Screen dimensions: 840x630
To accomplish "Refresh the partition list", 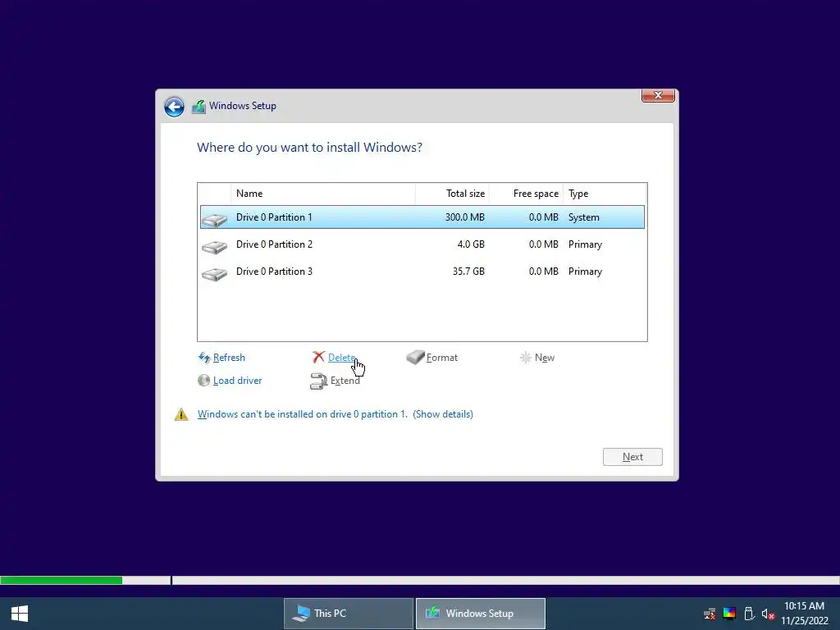I will [229, 358].
